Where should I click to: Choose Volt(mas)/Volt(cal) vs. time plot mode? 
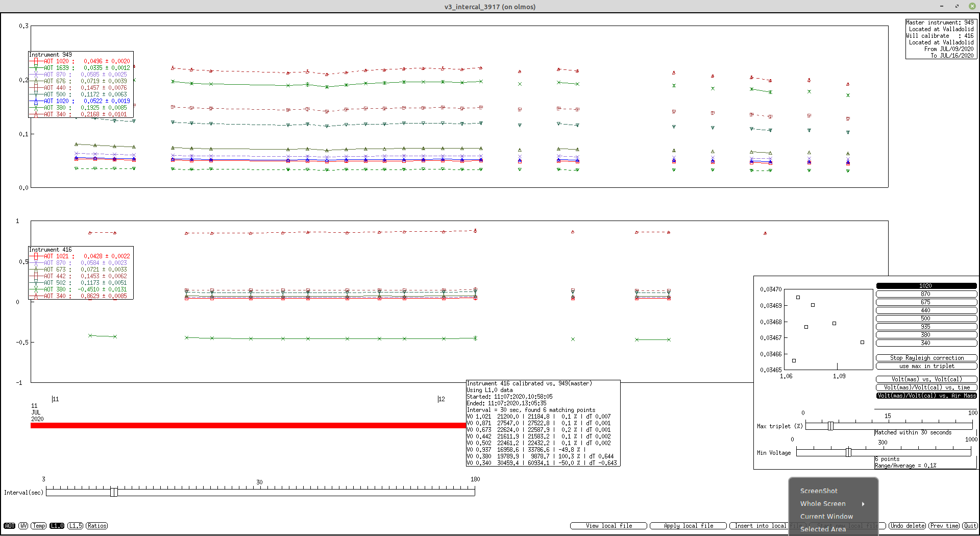pyautogui.click(x=926, y=387)
